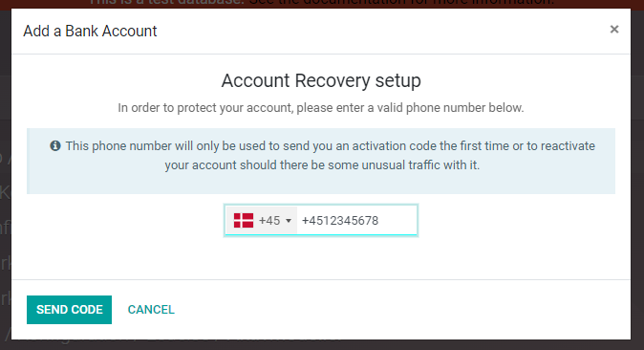This screenshot has width=644, height=350.
Task: Click the 'your account should there be' line
Action: point(322,164)
